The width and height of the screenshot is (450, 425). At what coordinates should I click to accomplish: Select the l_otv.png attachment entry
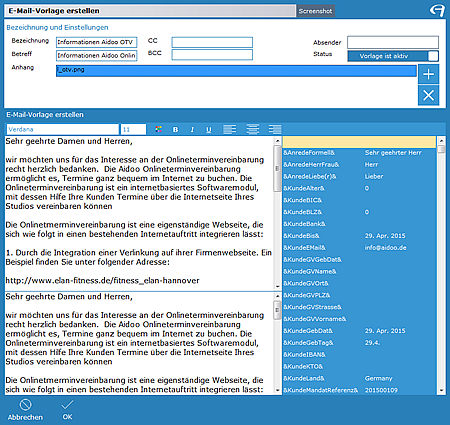[x=236, y=71]
